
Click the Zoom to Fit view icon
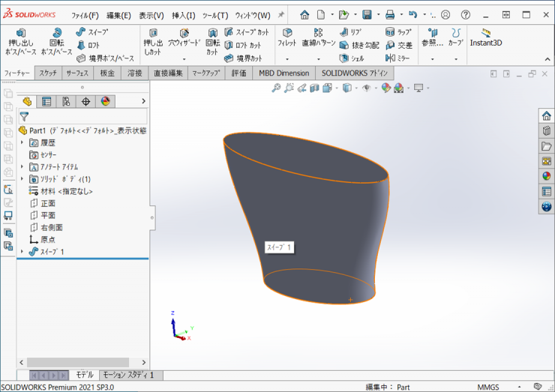coord(276,88)
